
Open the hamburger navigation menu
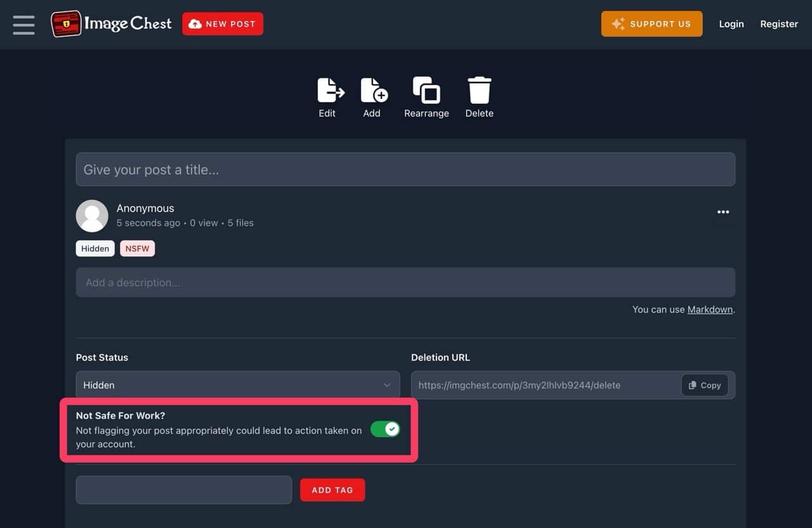point(24,25)
